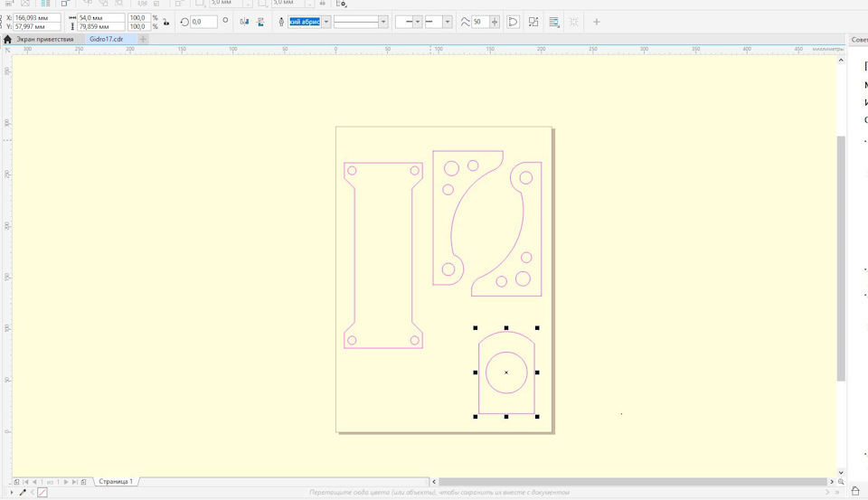The height and width of the screenshot is (500, 868).
Task: Click the bounding box toggle icon
Action: [x=533, y=22]
